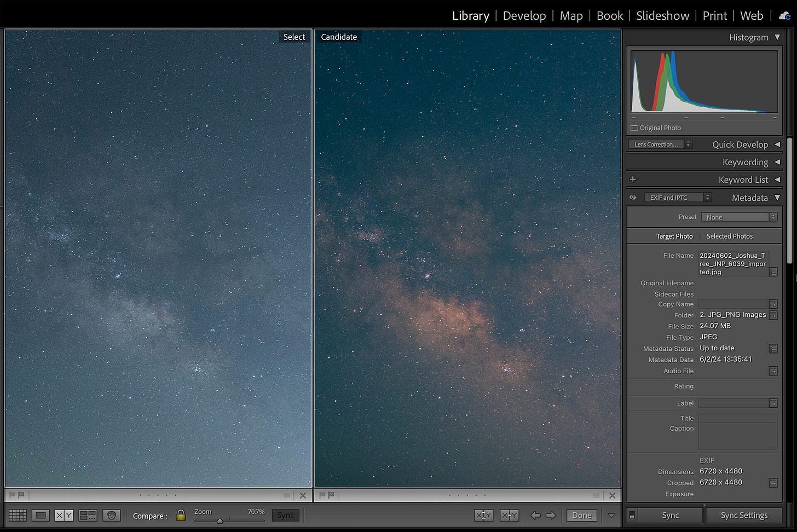The height and width of the screenshot is (532, 797).
Task: Switch to the Develop module
Action: [524, 16]
